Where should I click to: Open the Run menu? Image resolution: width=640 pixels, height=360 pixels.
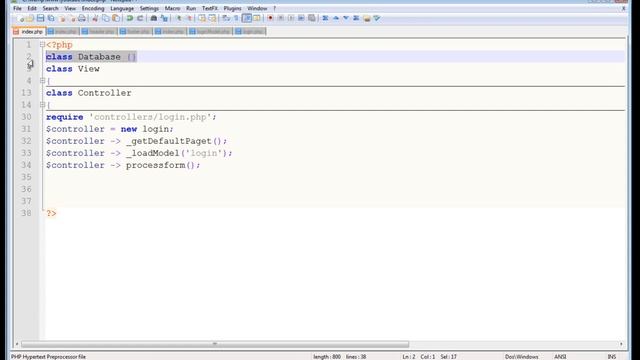click(191, 8)
